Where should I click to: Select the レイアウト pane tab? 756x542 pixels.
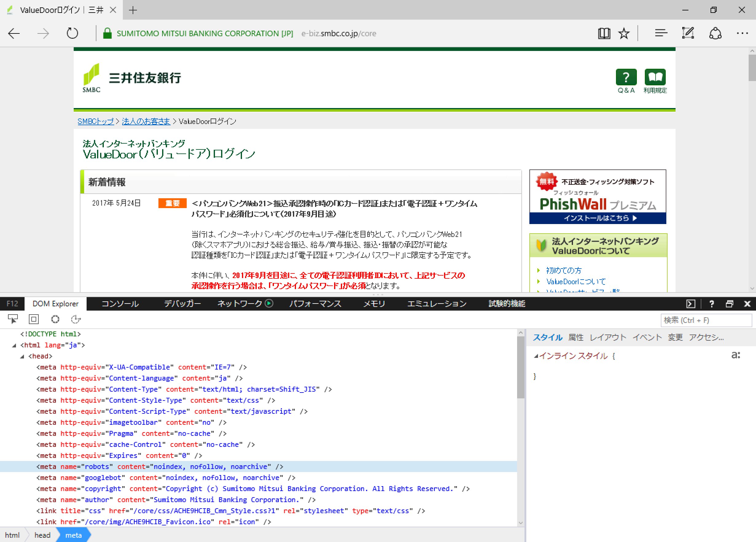608,337
